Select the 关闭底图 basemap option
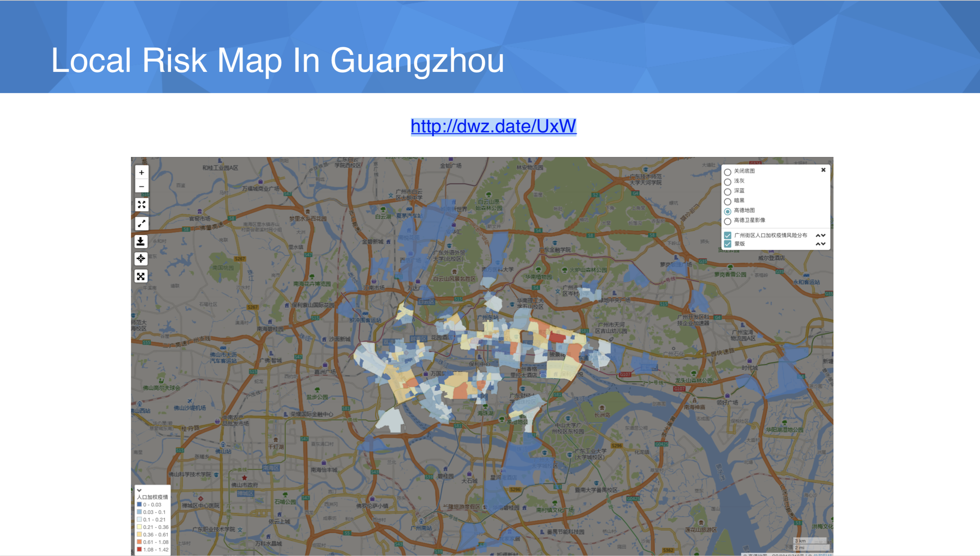 coord(728,172)
